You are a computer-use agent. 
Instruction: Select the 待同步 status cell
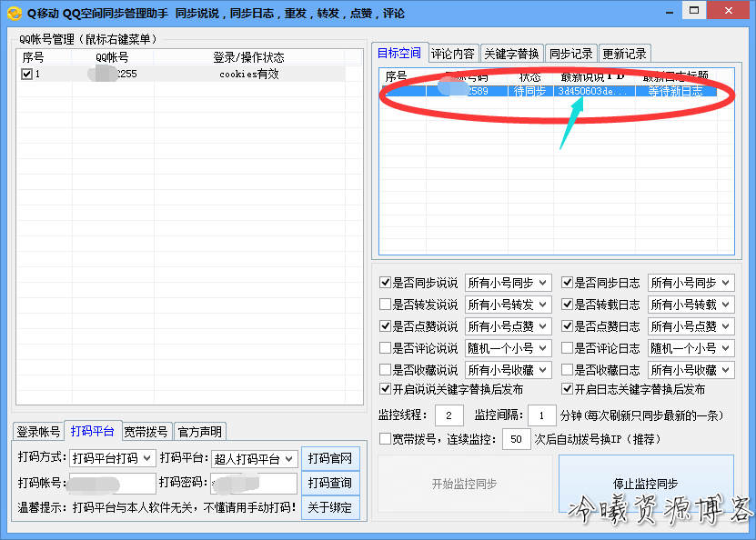pyautogui.click(x=529, y=91)
